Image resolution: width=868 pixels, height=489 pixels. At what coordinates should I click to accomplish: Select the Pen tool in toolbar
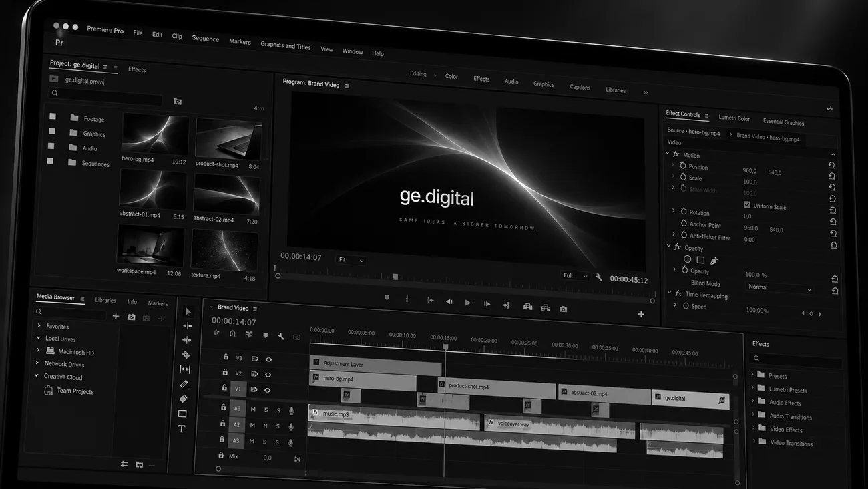point(184,384)
